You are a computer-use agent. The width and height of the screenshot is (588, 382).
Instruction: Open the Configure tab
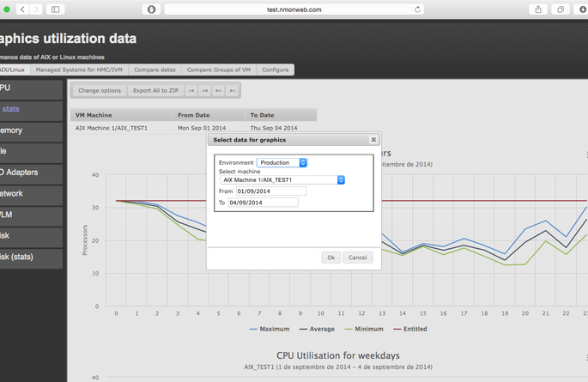pyautogui.click(x=276, y=70)
